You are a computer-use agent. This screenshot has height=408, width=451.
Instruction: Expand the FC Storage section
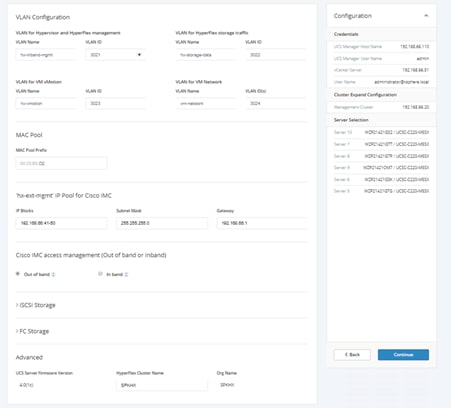tap(32, 331)
